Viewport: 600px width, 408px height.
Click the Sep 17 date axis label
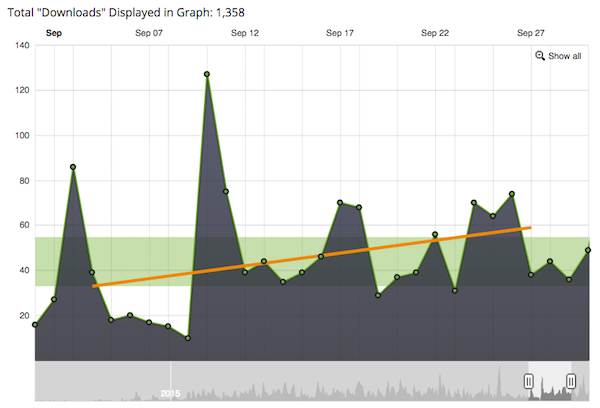(x=340, y=33)
